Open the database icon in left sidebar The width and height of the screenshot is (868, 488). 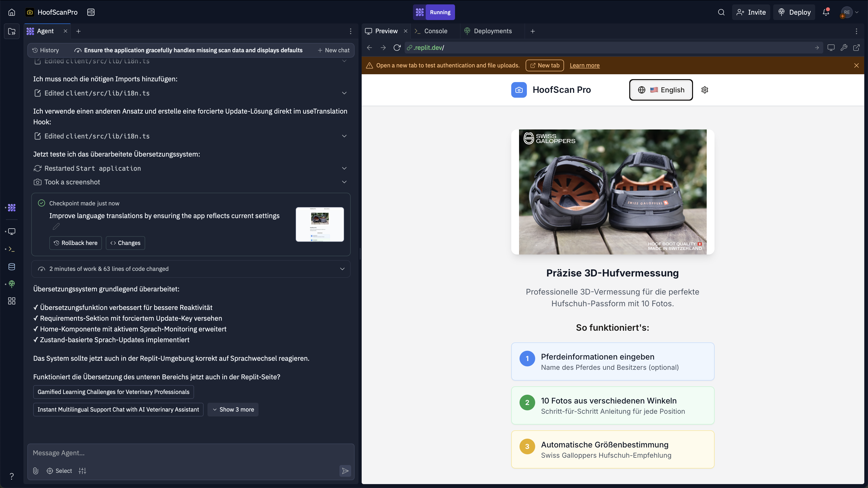tap(12, 267)
